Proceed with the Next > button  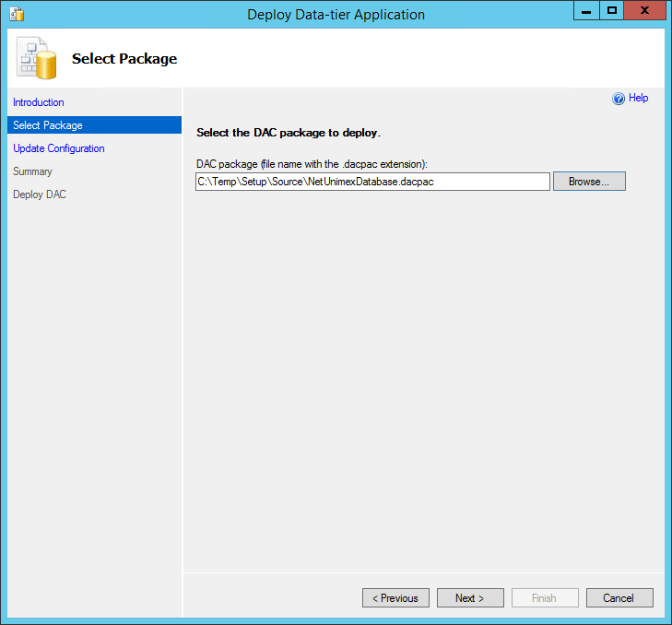tap(470, 598)
